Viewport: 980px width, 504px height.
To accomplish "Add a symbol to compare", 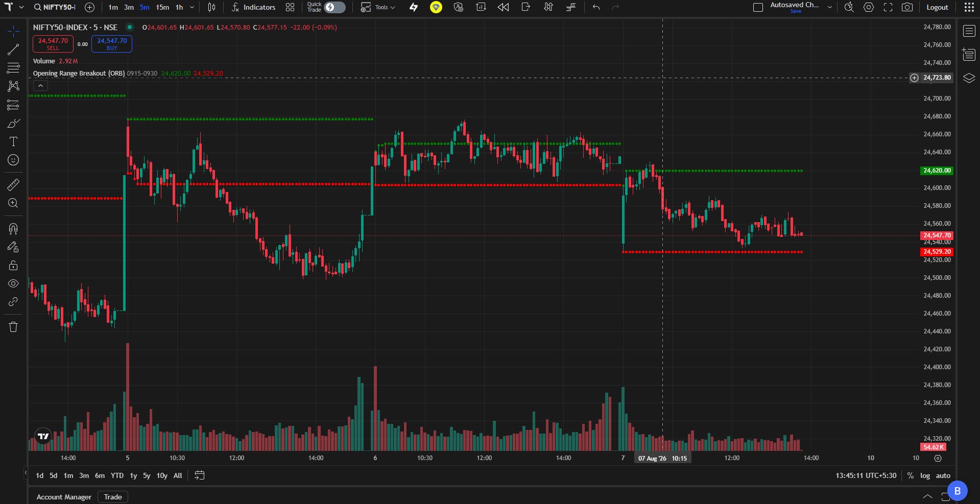I will (89, 7).
